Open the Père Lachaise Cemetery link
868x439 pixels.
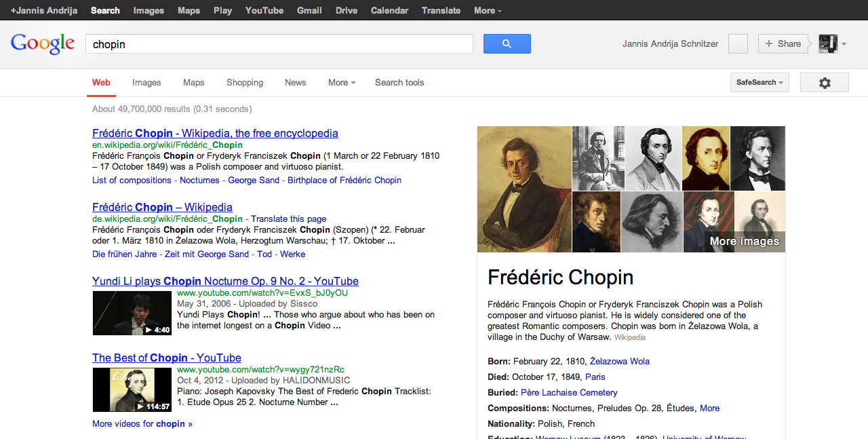coord(569,393)
